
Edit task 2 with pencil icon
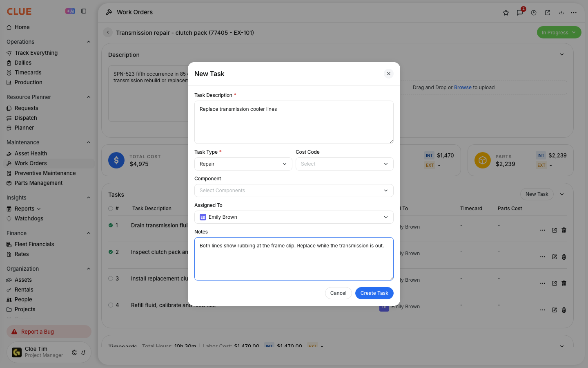coord(555,257)
